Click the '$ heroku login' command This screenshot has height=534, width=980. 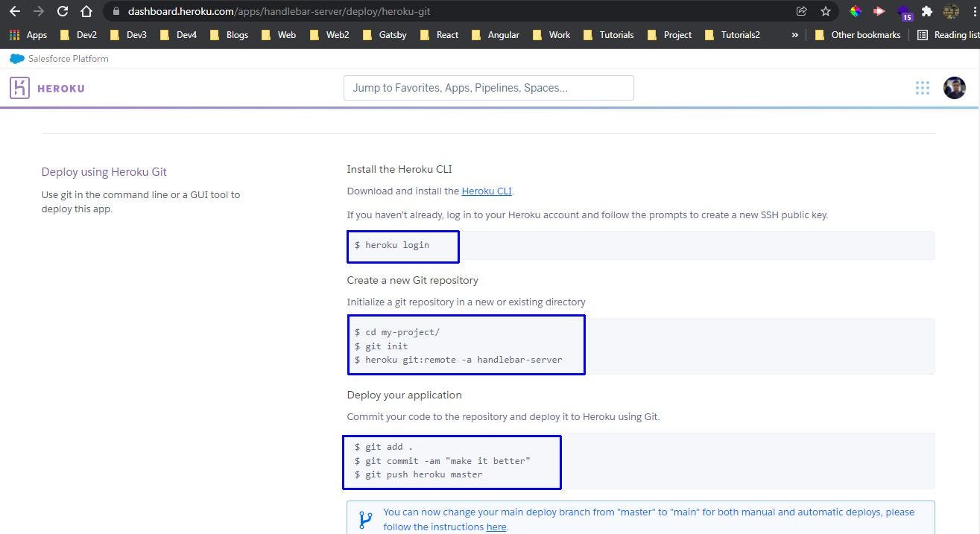(392, 244)
